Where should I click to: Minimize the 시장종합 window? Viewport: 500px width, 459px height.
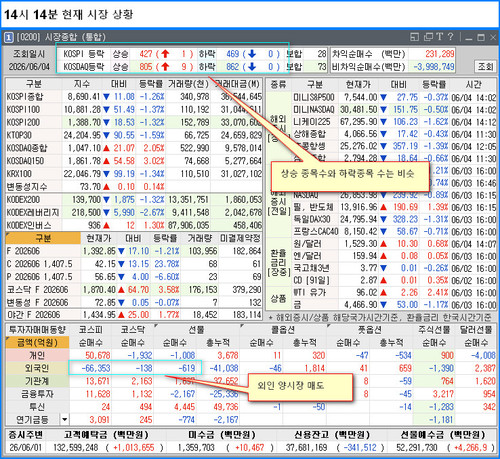[x=469, y=38]
